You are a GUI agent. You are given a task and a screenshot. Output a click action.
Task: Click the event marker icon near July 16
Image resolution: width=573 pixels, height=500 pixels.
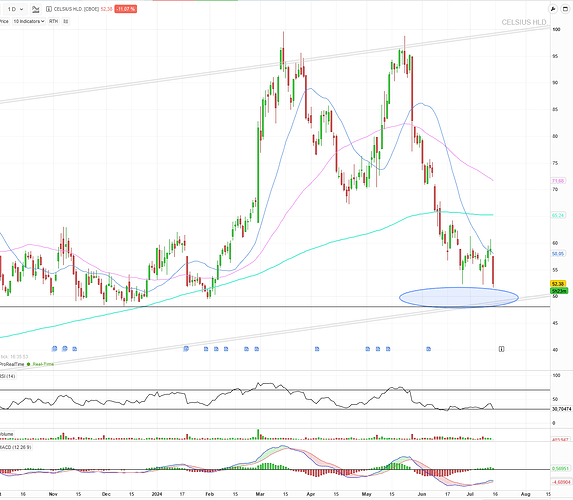tap(501, 349)
